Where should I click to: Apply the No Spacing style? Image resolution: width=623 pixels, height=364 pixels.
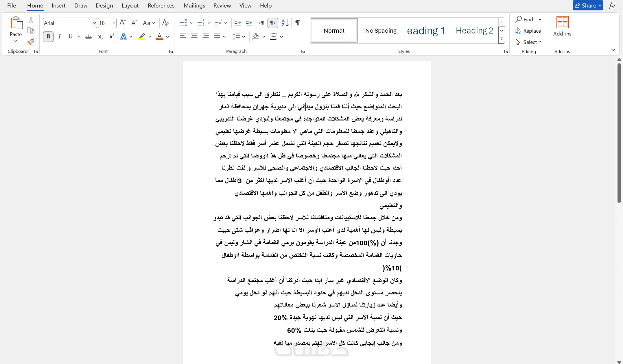(381, 31)
